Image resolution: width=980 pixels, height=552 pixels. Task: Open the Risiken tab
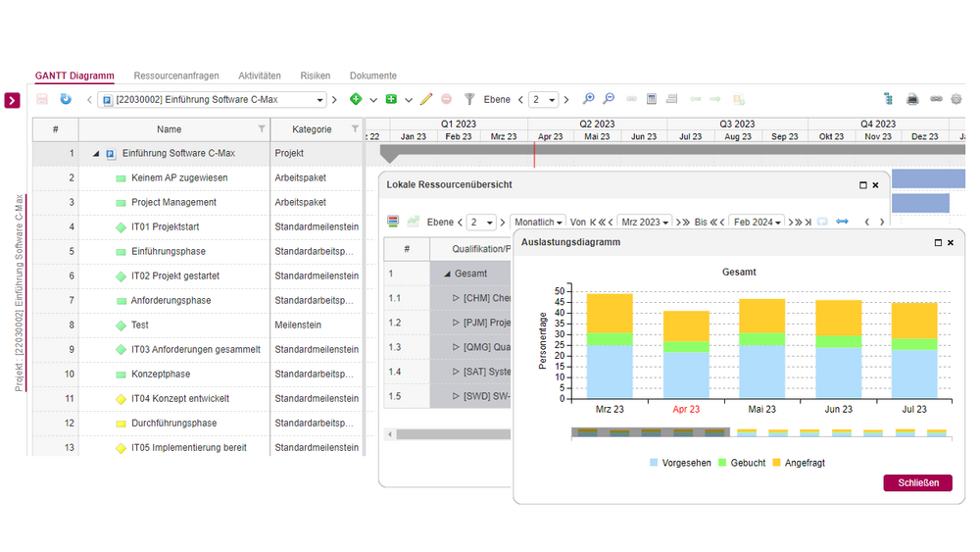click(x=316, y=75)
